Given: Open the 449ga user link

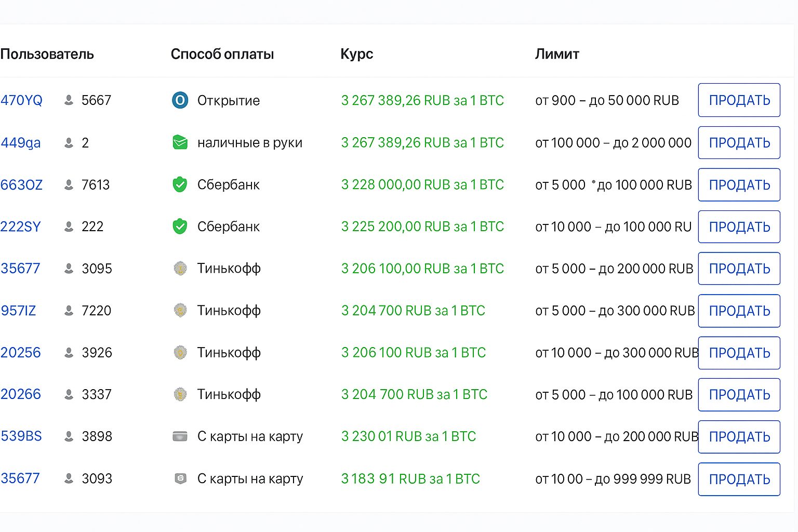Looking at the screenshot, I should [20, 142].
